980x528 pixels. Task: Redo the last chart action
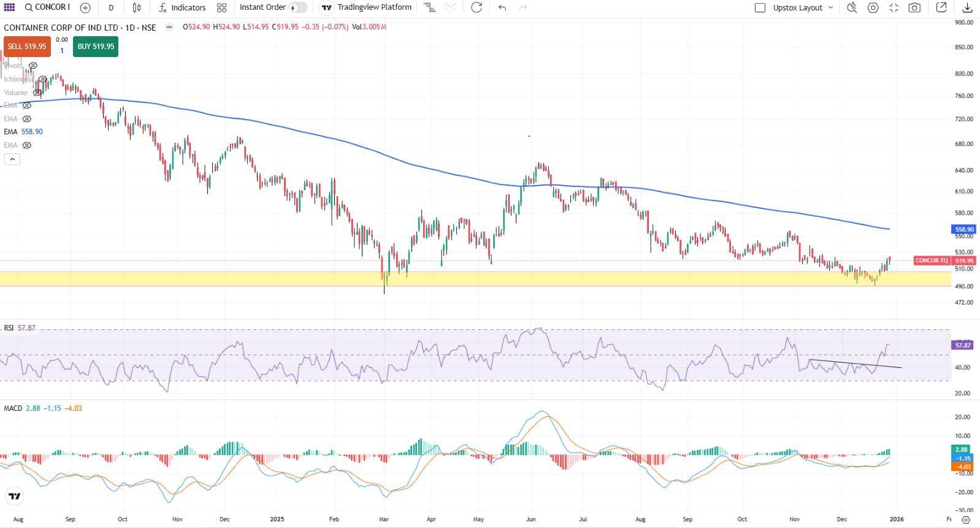coord(523,8)
